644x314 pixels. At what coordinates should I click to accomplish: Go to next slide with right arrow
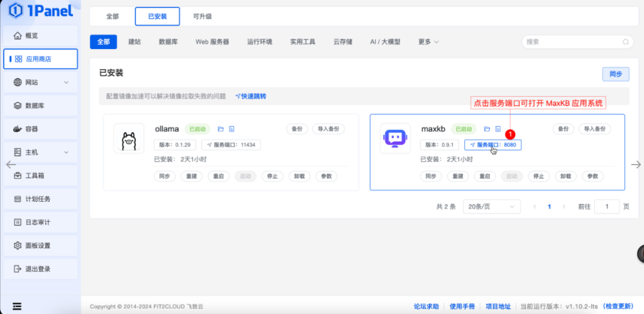(x=636, y=165)
